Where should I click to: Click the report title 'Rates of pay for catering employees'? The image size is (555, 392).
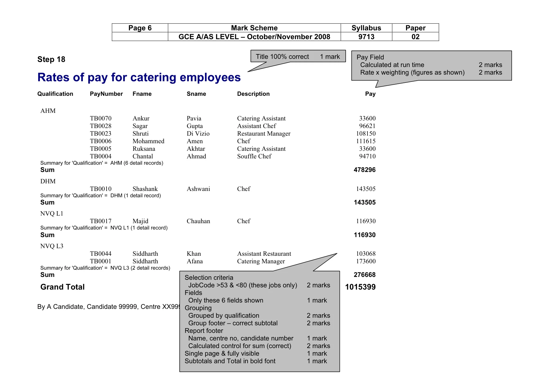click(139, 77)
